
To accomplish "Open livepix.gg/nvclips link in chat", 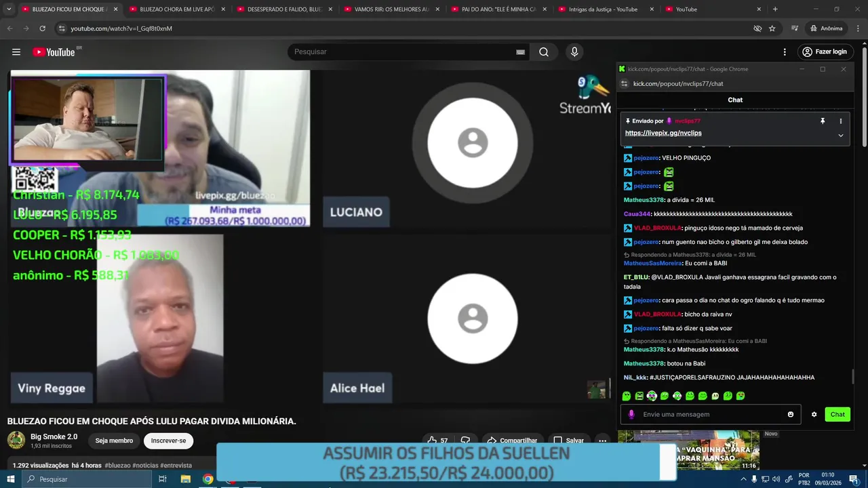I will (x=663, y=133).
